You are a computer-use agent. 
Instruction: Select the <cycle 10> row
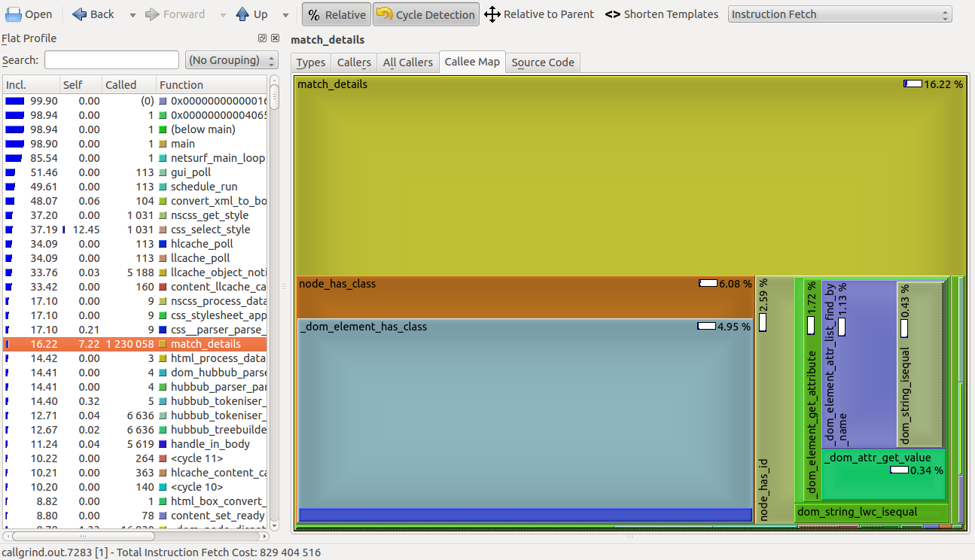(x=136, y=487)
